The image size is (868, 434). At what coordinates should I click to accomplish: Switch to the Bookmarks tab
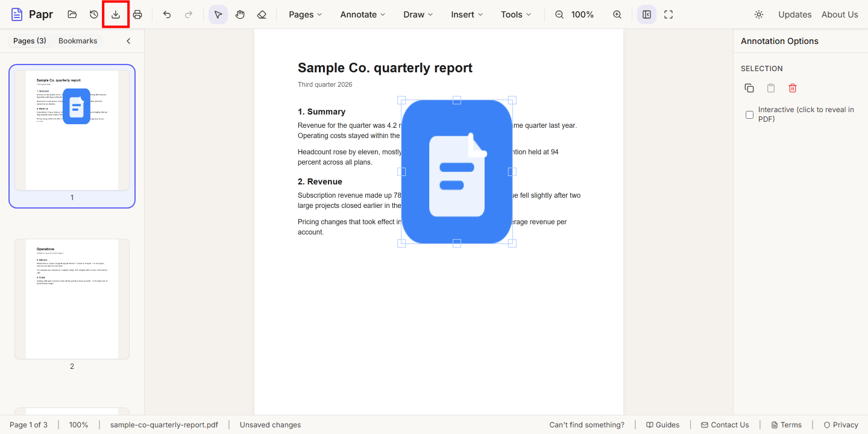tap(78, 41)
